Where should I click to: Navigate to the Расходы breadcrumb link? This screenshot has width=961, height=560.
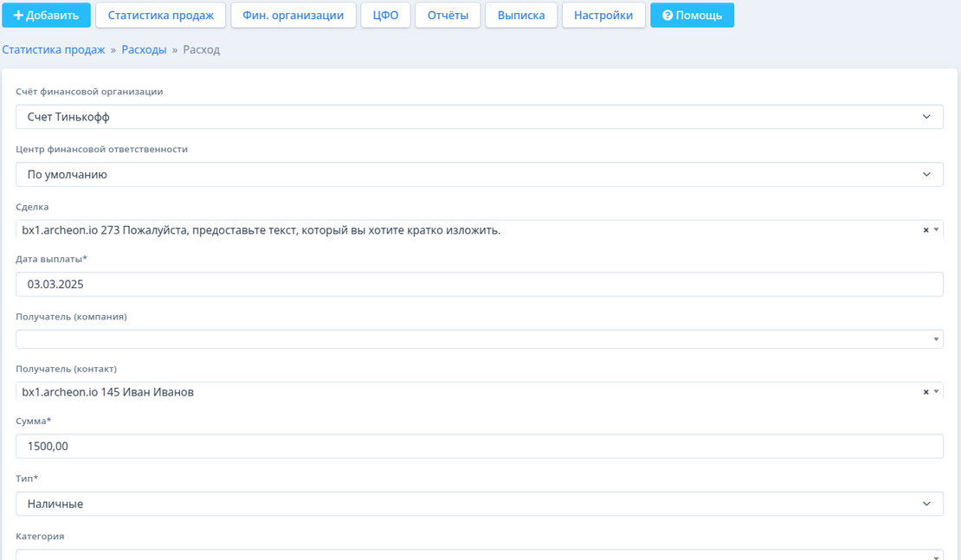[x=144, y=50]
